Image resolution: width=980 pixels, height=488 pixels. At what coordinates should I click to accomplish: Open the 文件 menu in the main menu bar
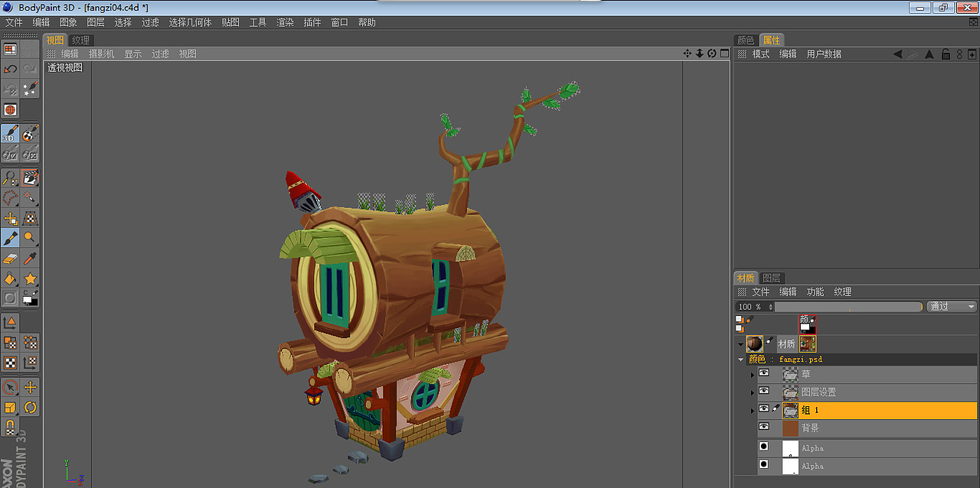pyautogui.click(x=14, y=22)
